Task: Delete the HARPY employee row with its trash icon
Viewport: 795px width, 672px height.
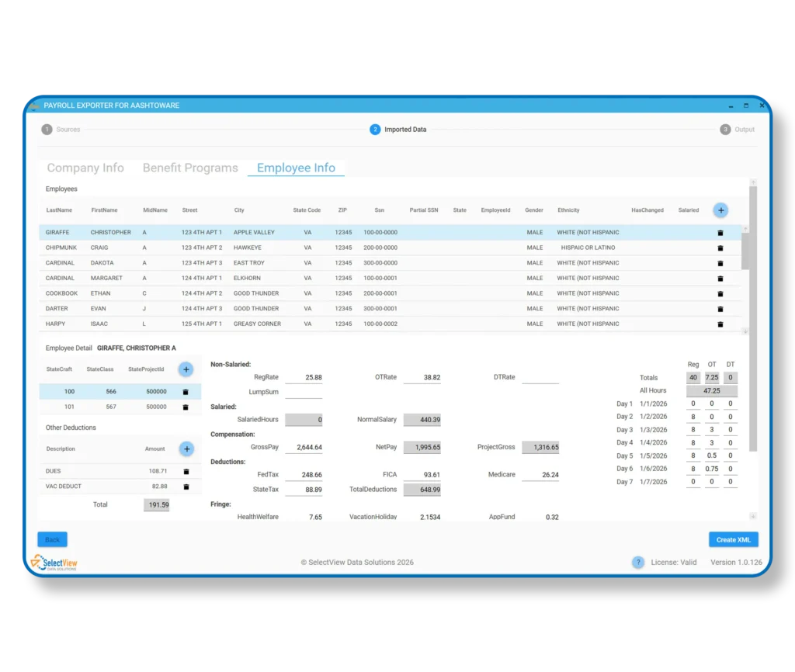Action: [x=720, y=324]
